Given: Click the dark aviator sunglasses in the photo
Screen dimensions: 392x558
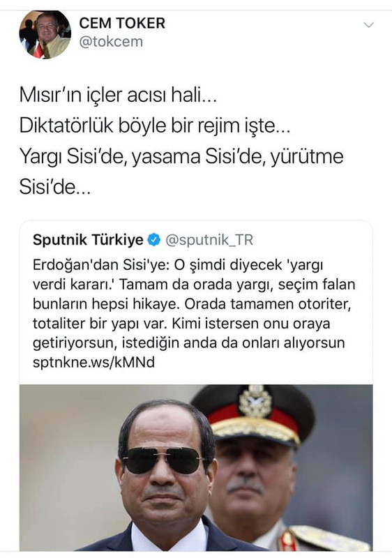Looking at the screenshot, I should (164, 460).
